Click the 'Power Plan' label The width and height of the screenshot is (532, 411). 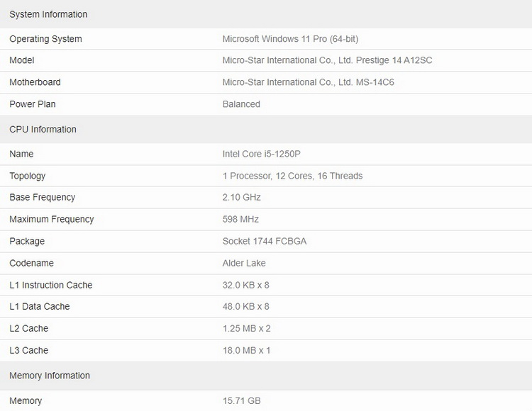(33, 104)
